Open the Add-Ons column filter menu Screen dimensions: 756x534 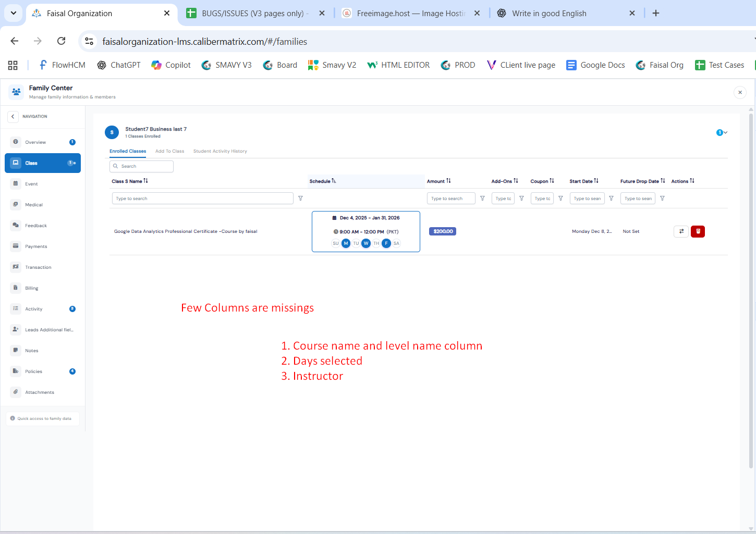[x=521, y=198]
